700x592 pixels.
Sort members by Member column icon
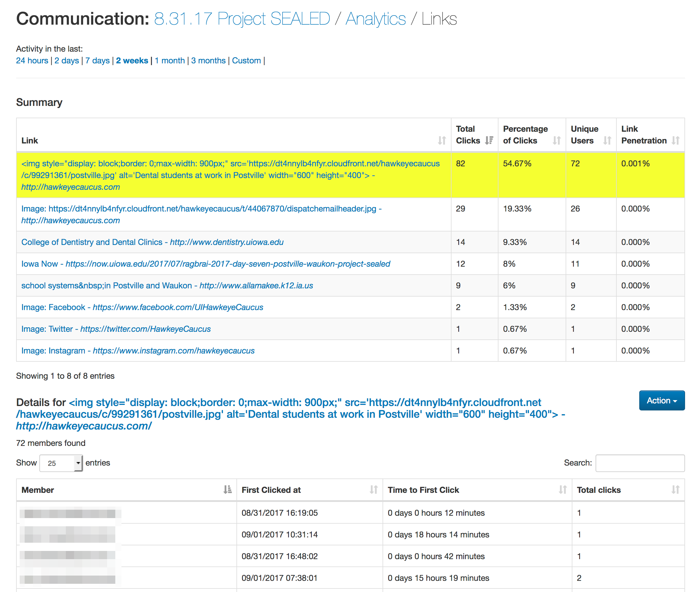[227, 490]
